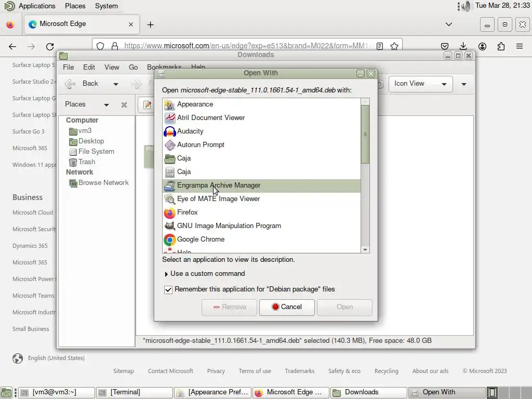Open the Go menu in Downloads window
The width and height of the screenshot is (532, 399).
point(133,68)
